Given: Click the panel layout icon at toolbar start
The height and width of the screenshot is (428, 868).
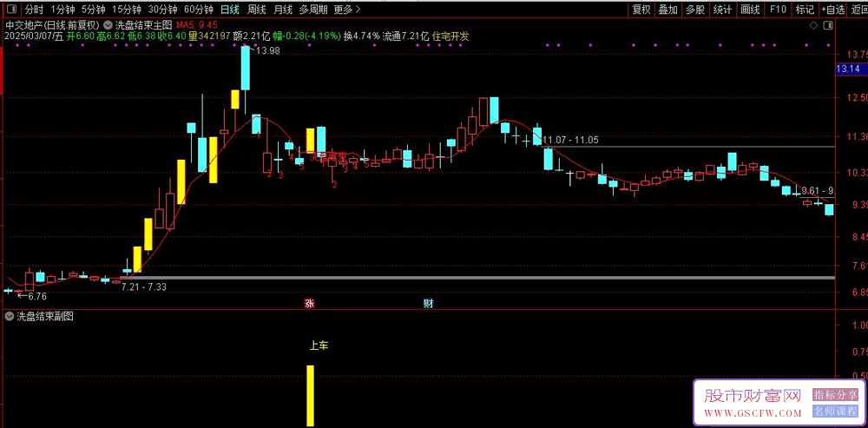Looking at the screenshot, I should 10,9.
